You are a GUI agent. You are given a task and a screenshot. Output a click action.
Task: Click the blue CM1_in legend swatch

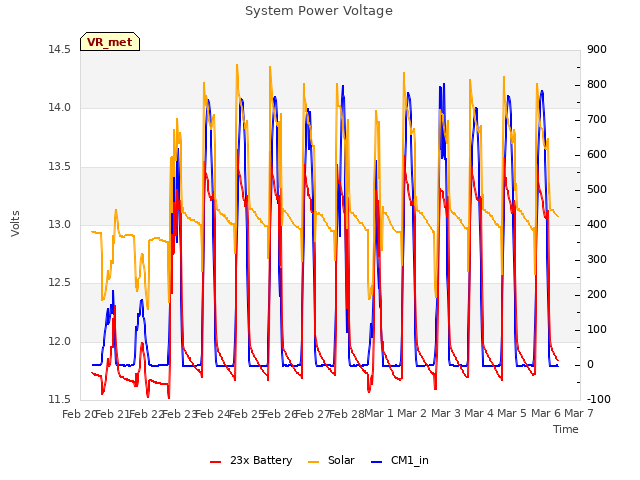pyautogui.click(x=377, y=462)
